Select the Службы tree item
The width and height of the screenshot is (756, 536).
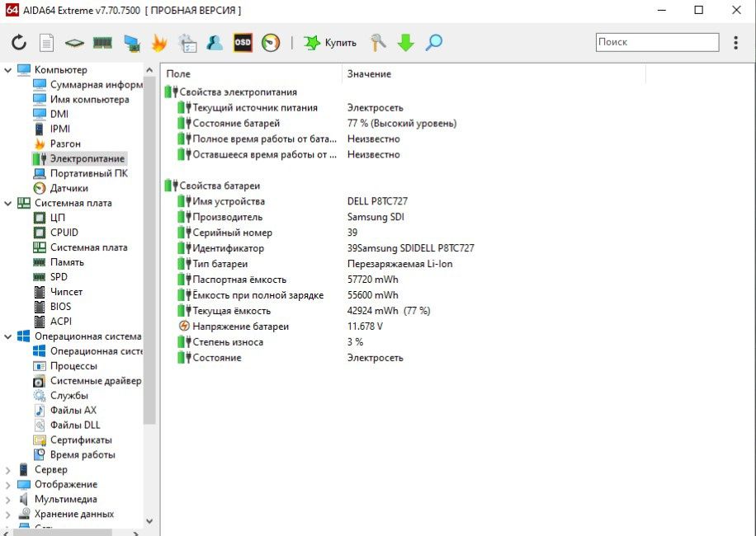coord(60,396)
